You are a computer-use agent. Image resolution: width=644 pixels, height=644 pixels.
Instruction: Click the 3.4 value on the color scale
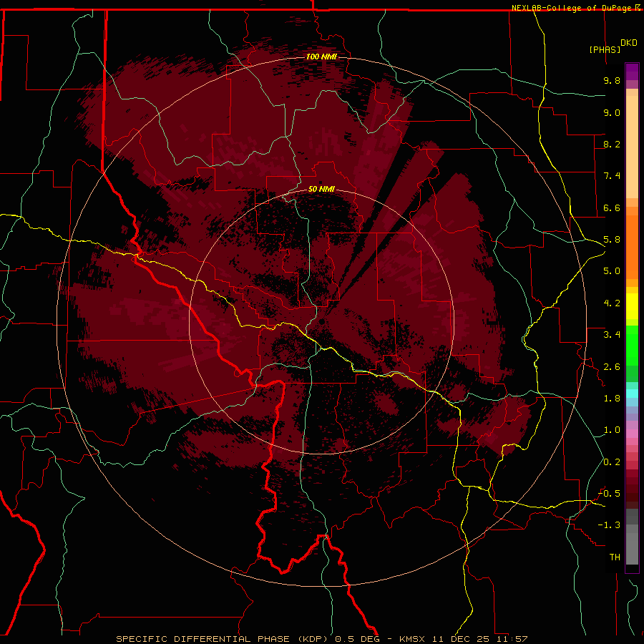click(612, 335)
